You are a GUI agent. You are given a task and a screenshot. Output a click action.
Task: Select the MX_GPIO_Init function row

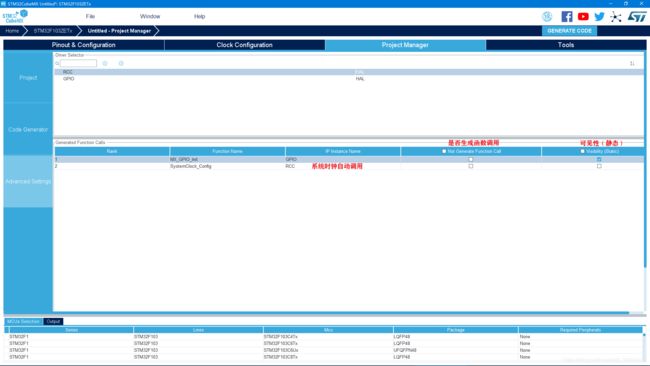[x=349, y=159]
